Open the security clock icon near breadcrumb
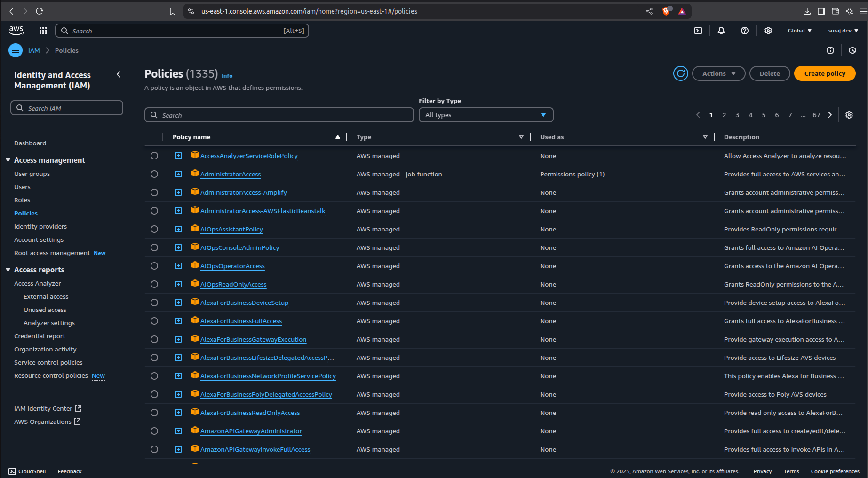The height and width of the screenshot is (478, 868). (x=852, y=50)
